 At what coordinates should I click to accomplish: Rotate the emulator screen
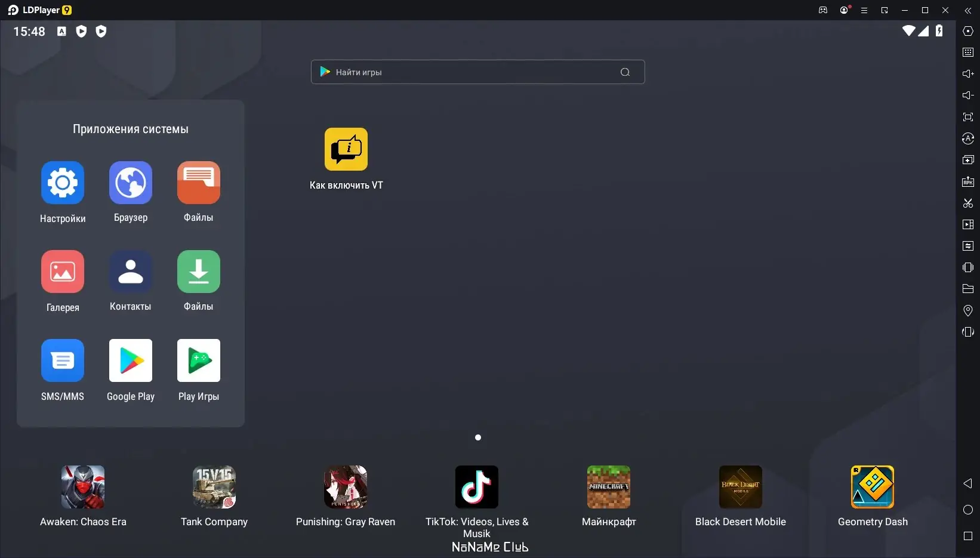point(968,332)
